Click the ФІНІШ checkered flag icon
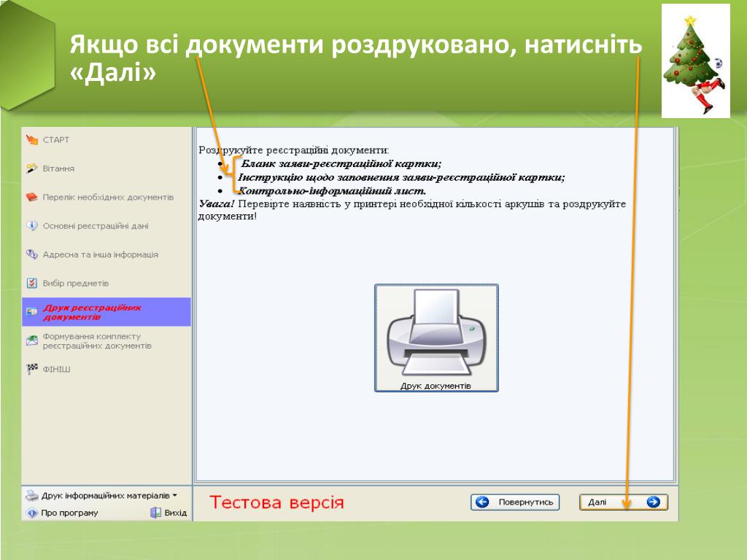747x560 pixels. pyautogui.click(x=32, y=369)
